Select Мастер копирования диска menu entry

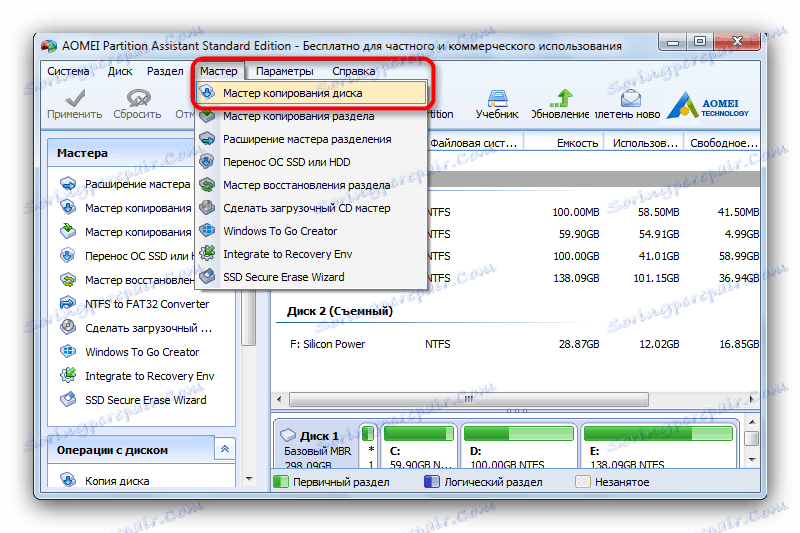(x=311, y=93)
